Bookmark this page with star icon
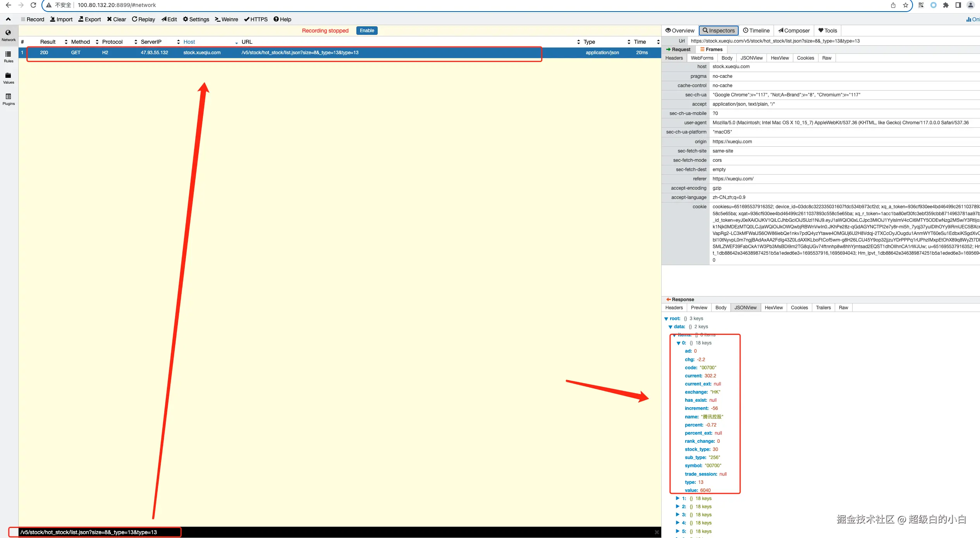Viewport: 980px width, 538px height. [x=905, y=5]
